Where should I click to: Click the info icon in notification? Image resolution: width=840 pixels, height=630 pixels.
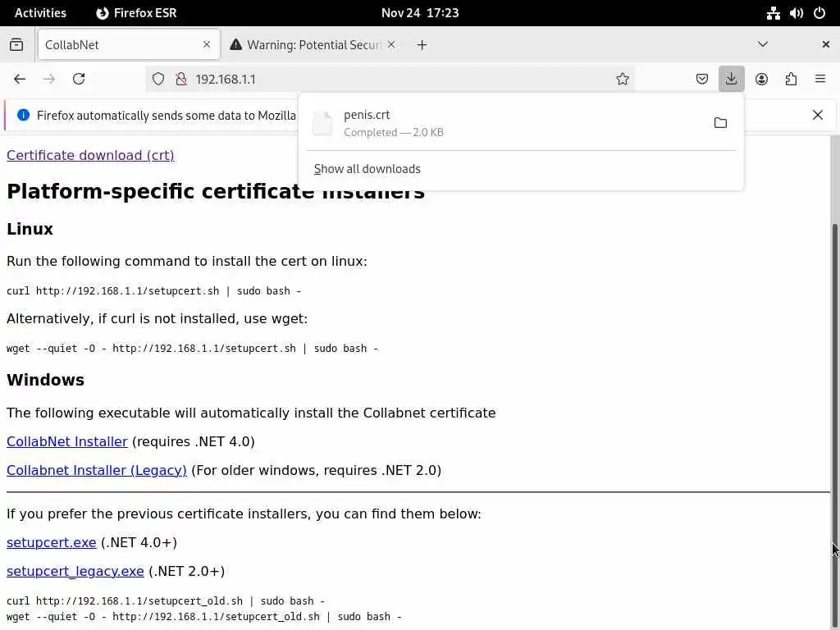[x=23, y=115]
